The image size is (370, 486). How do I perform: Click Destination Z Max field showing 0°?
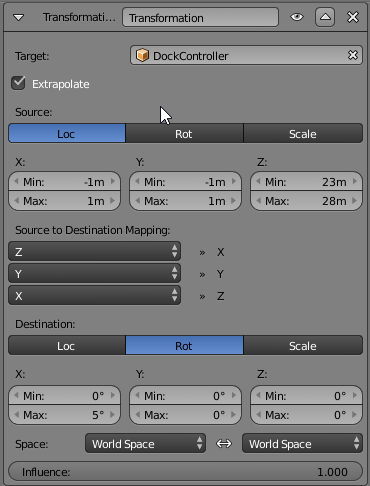[x=306, y=415]
